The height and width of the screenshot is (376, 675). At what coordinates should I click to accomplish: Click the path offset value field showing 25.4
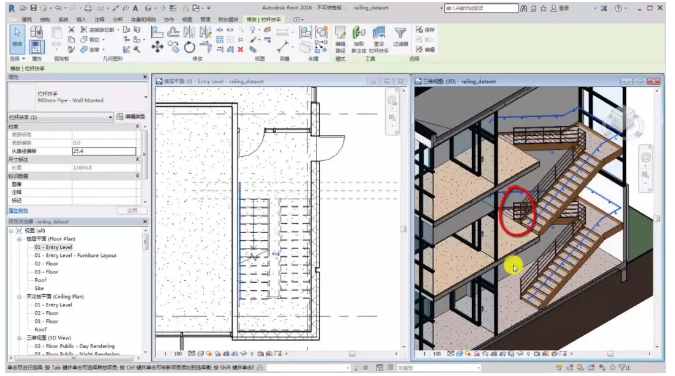(x=104, y=151)
